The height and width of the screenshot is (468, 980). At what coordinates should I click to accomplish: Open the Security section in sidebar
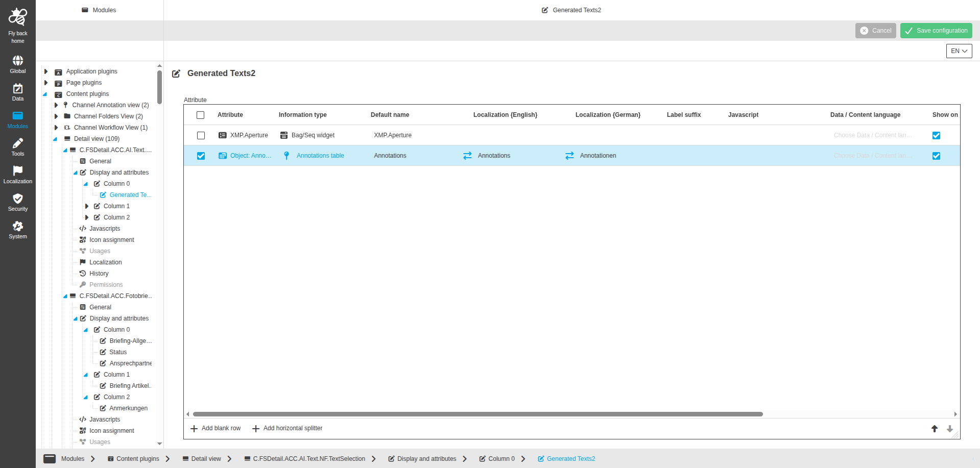[18, 202]
